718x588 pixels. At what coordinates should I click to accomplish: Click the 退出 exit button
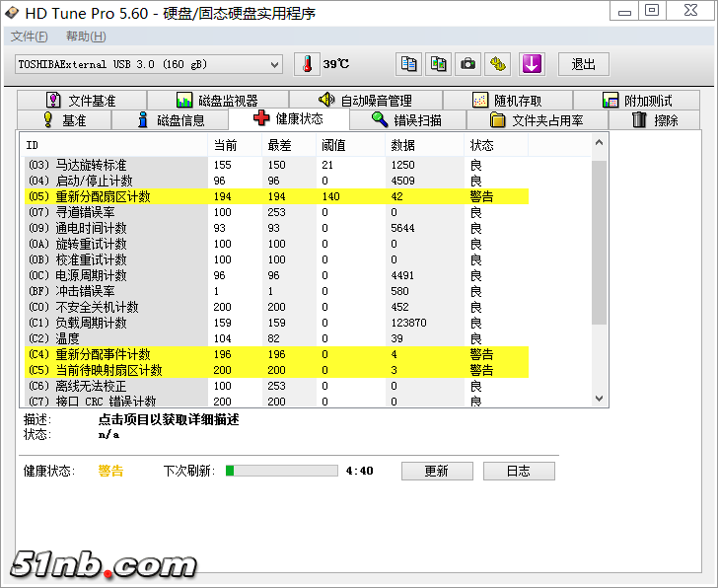click(584, 64)
